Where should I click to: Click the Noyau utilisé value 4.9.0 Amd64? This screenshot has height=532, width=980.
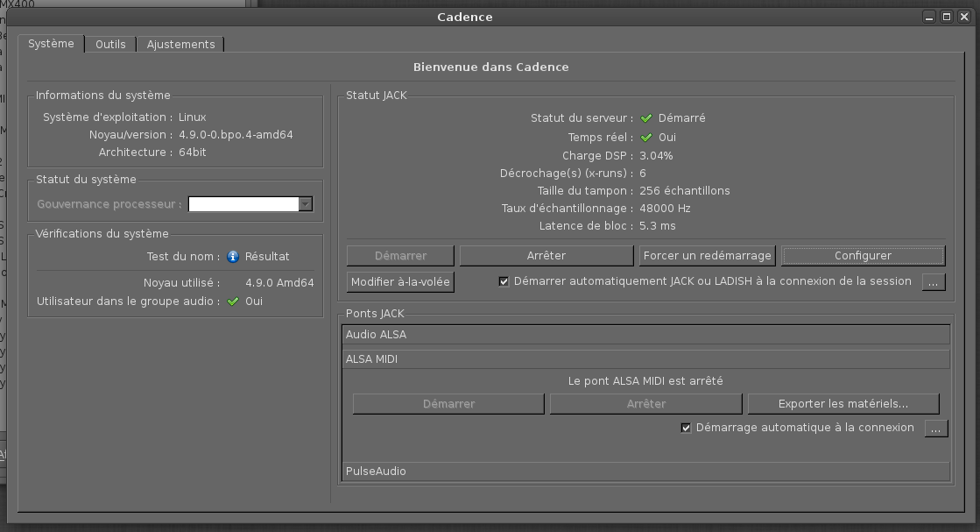point(279,282)
